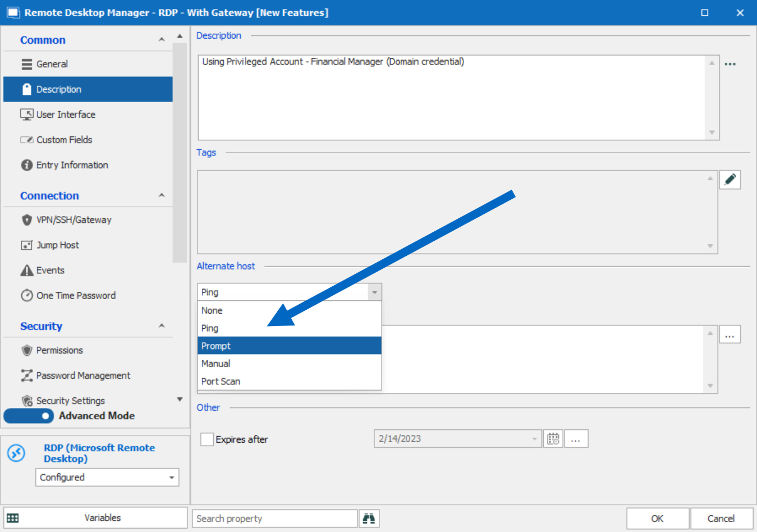The height and width of the screenshot is (532, 757).
Task: Expand the expiration date dropdown
Action: (x=534, y=439)
